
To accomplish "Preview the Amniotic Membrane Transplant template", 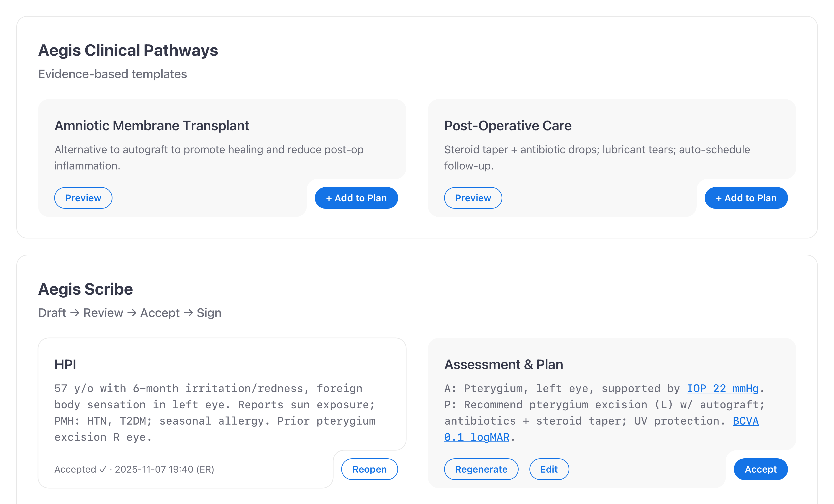I will pos(83,198).
